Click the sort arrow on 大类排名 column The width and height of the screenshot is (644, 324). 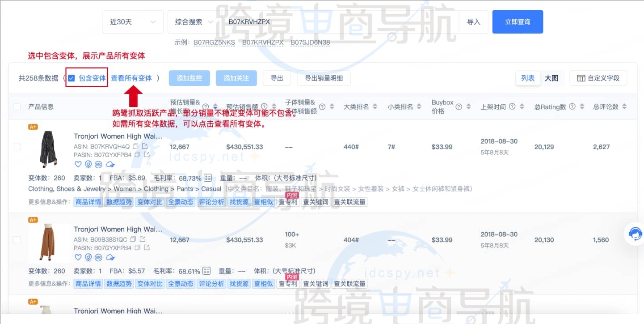point(375,107)
